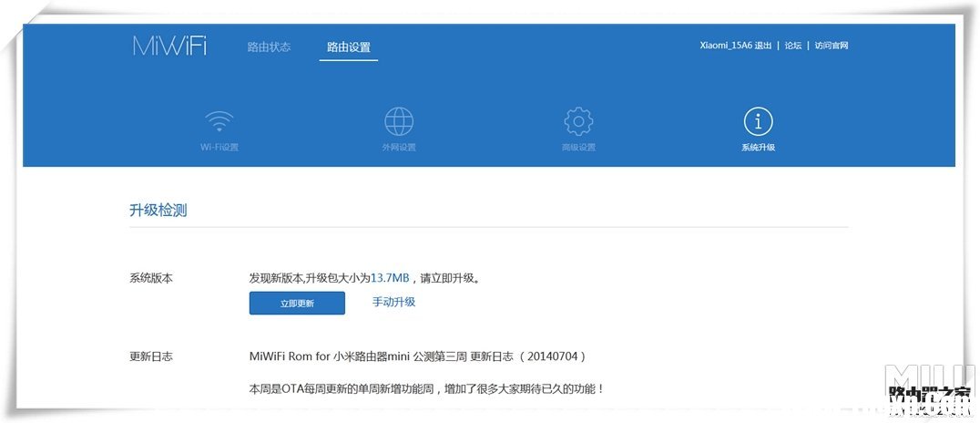The width and height of the screenshot is (980, 423).
Task: Open the 高级设置 gear icon
Action: [578, 121]
